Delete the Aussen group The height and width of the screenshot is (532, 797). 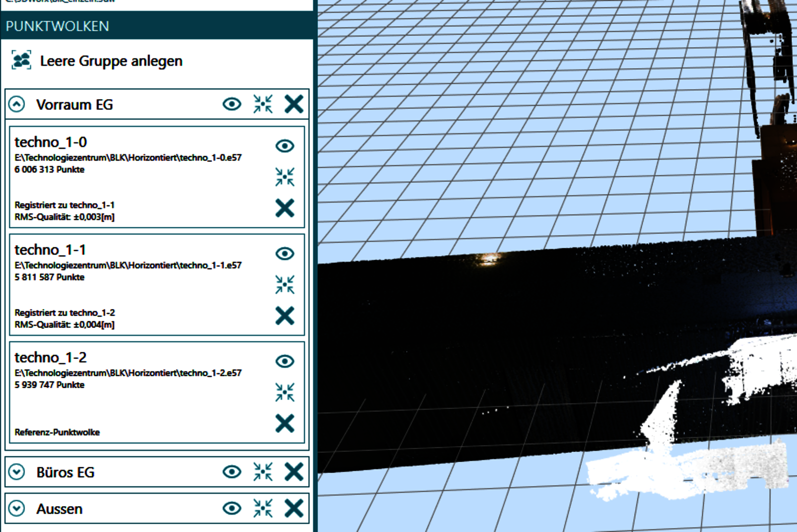pyautogui.click(x=294, y=509)
